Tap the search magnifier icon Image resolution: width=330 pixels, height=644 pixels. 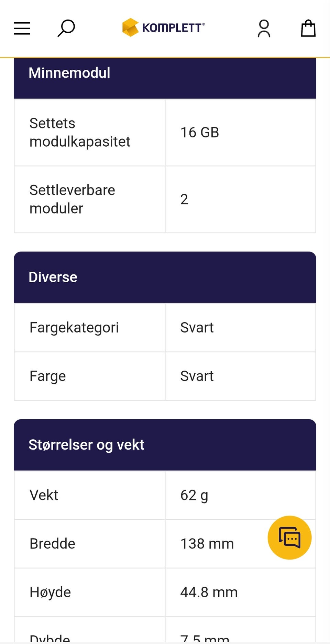coord(66,28)
